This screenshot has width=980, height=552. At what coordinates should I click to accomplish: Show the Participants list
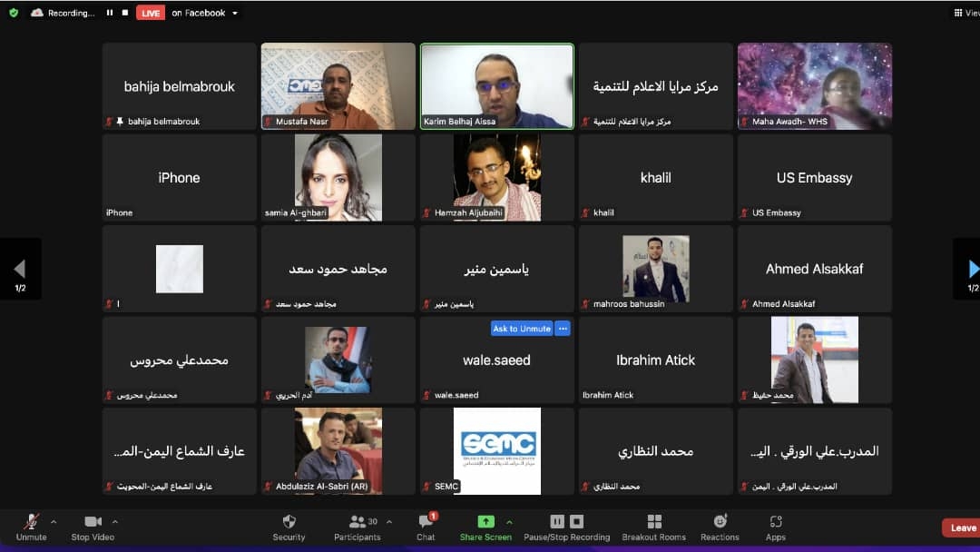(358, 527)
